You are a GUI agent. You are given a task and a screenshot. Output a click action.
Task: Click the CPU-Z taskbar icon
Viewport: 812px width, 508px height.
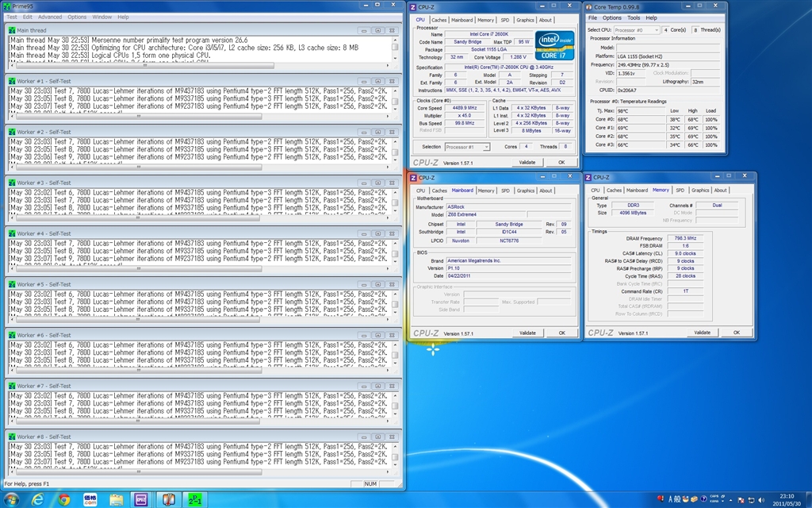142,499
